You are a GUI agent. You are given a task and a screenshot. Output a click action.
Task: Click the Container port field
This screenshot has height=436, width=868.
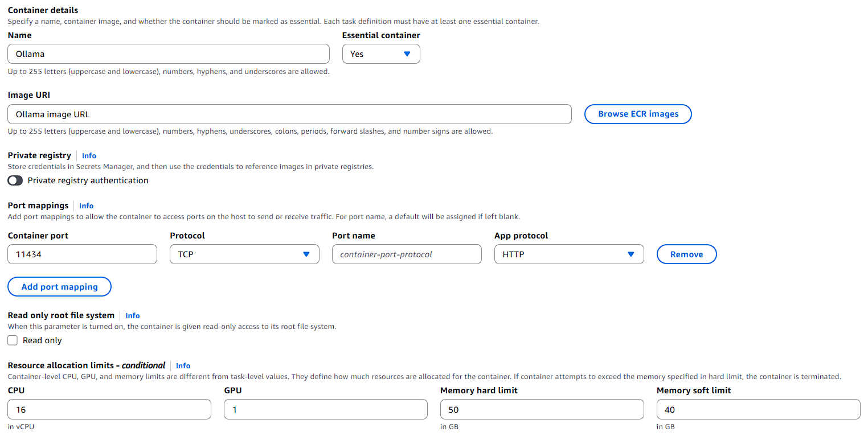click(x=82, y=254)
